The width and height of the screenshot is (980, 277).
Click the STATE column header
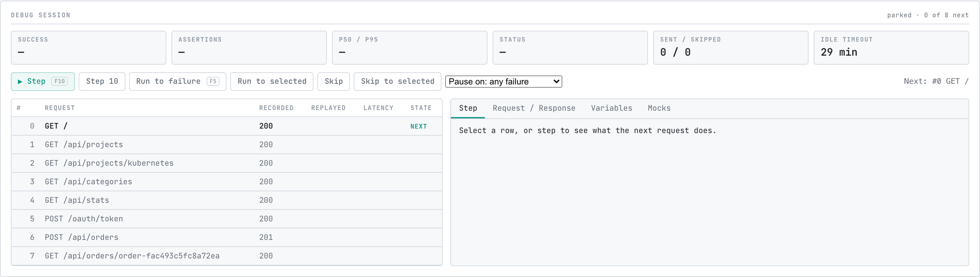(x=421, y=108)
